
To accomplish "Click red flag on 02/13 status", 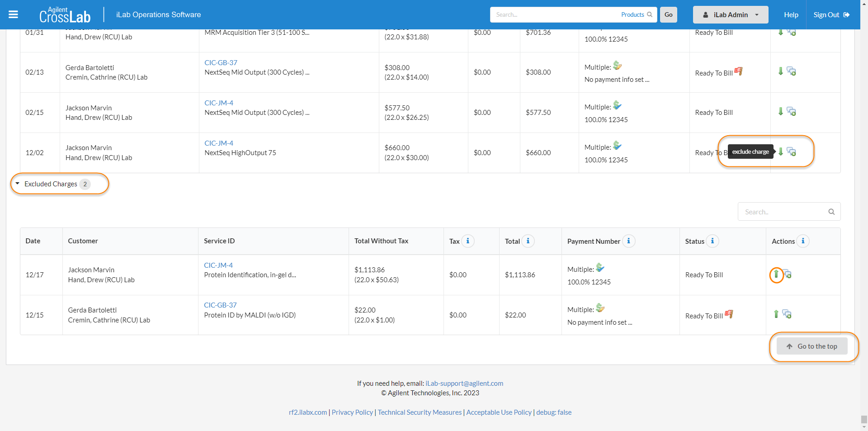I will pyautogui.click(x=738, y=71).
